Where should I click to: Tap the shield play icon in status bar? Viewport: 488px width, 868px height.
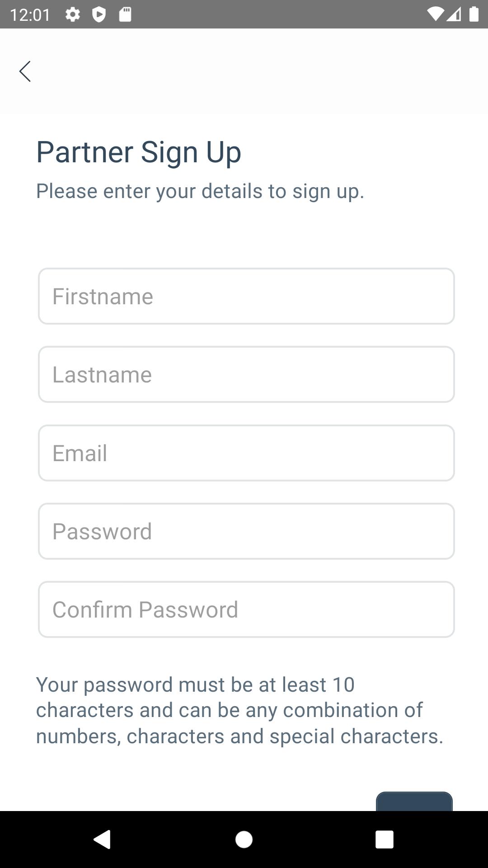click(x=99, y=14)
